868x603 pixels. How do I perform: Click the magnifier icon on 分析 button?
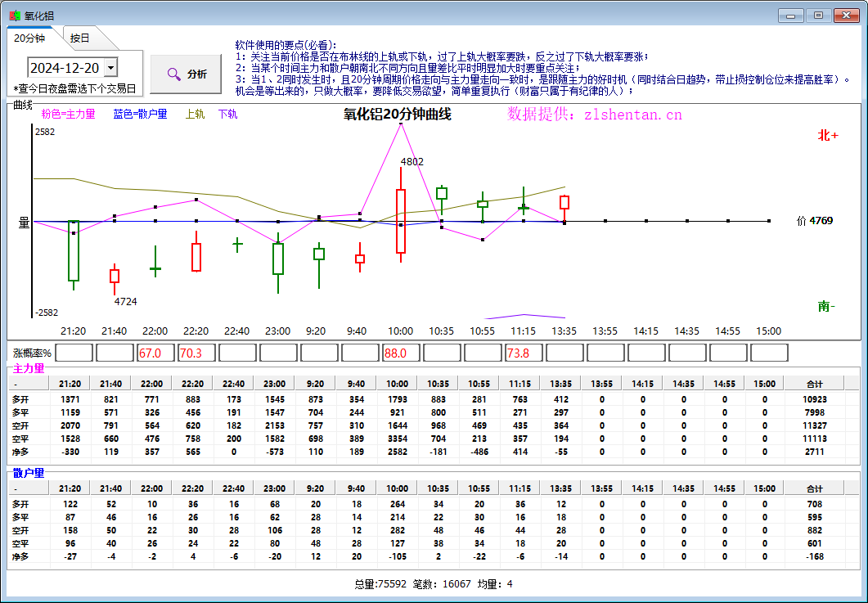[x=173, y=74]
